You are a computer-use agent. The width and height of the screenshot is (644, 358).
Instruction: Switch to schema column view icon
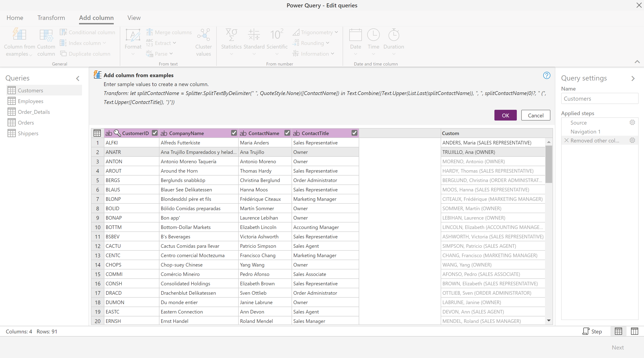pyautogui.click(x=634, y=331)
